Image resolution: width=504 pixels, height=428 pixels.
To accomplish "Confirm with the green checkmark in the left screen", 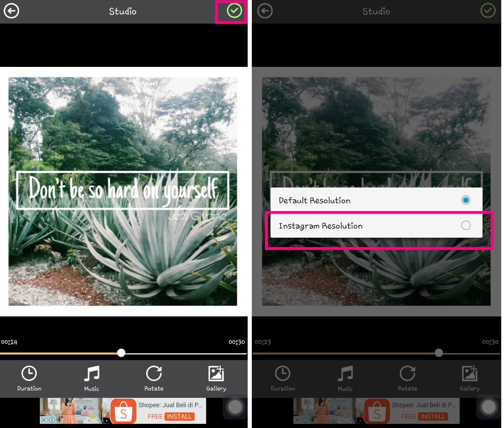I will point(234,11).
